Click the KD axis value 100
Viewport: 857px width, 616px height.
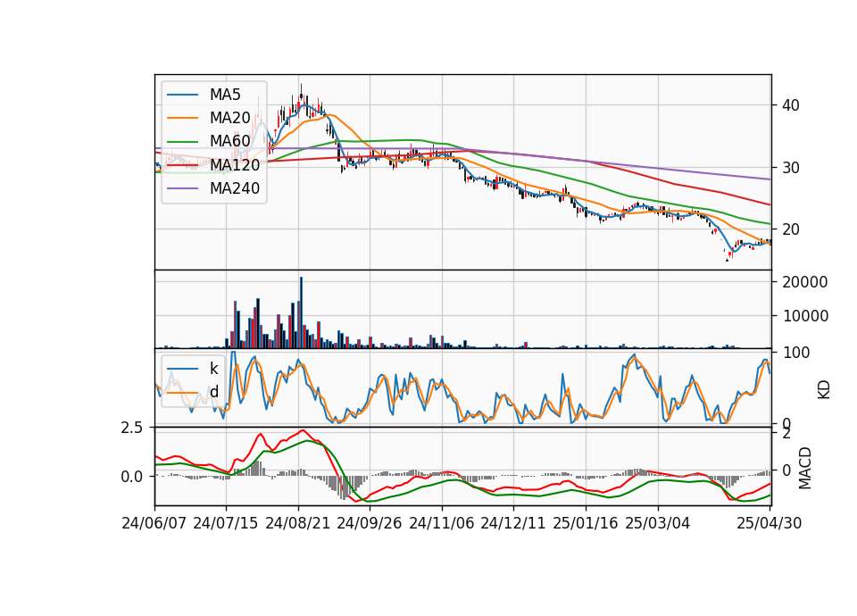[796, 353]
